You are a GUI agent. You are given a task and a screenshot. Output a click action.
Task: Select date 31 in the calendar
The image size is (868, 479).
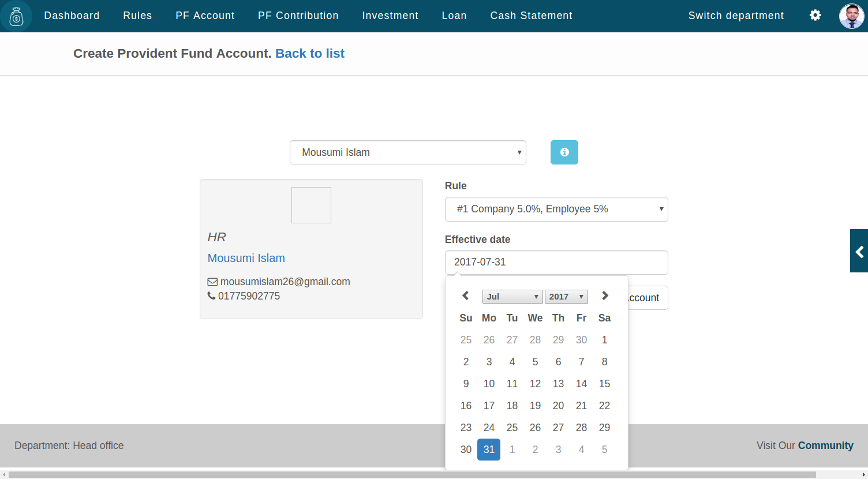click(x=489, y=450)
